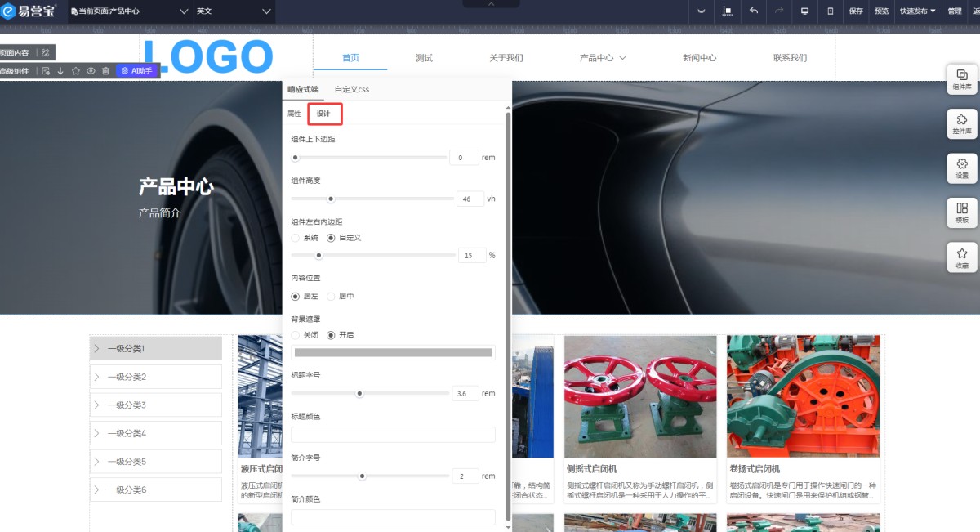Screen dimensions: 980x532
Task: Open the 控件库 widget library panel
Action: tap(962, 123)
